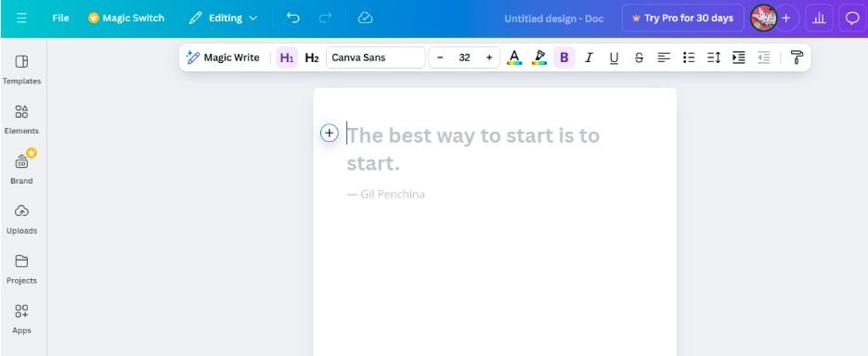
Task: Open the Projects panel
Action: [x=21, y=269]
